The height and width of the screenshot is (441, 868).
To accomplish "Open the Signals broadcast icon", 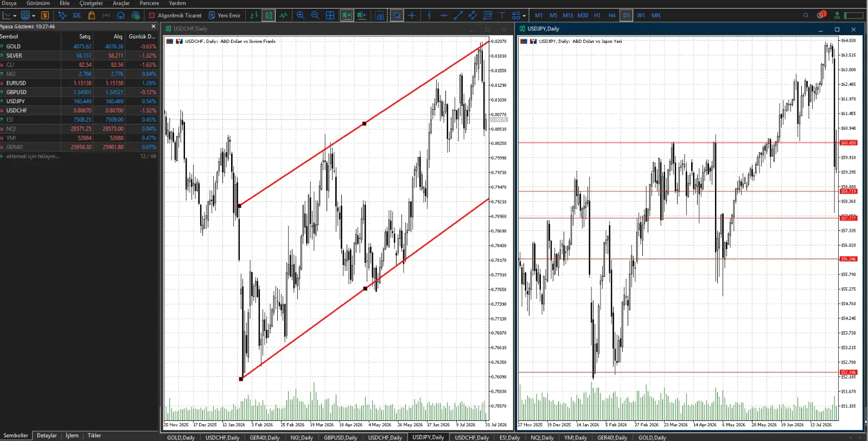I will click(x=106, y=15).
